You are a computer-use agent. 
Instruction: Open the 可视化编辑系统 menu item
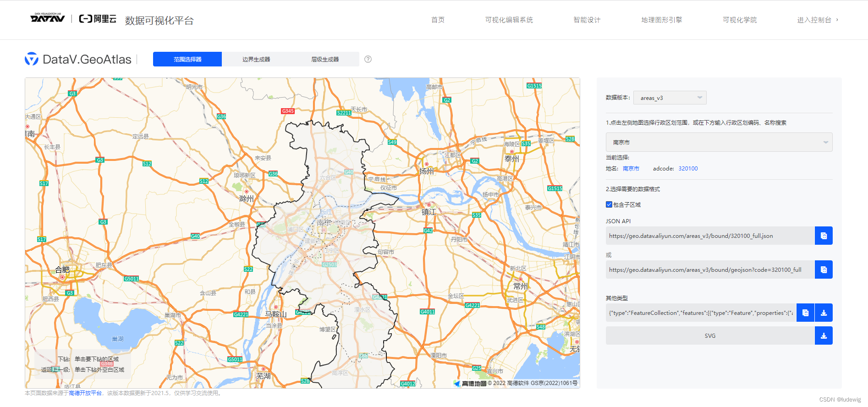(509, 20)
